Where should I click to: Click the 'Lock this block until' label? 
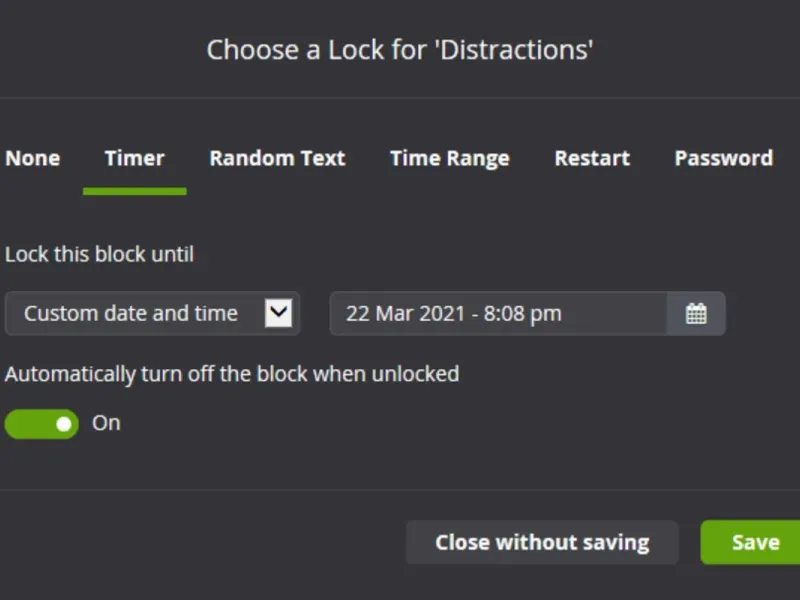tap(99, 254)
